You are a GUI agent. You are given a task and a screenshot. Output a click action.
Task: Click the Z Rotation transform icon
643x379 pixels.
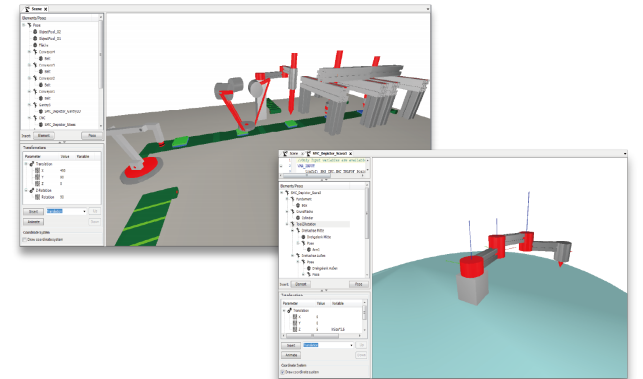tap(32, 190)
